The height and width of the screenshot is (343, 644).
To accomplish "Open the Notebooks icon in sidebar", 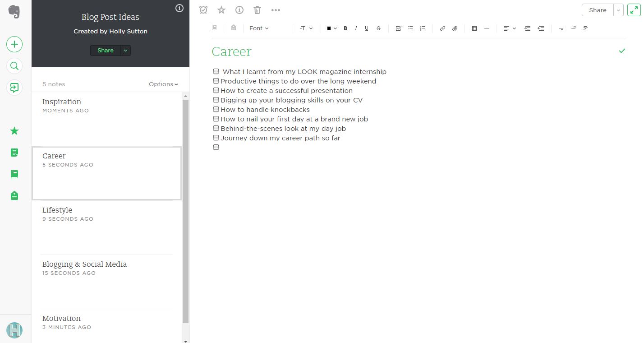I will coord(14,174).
